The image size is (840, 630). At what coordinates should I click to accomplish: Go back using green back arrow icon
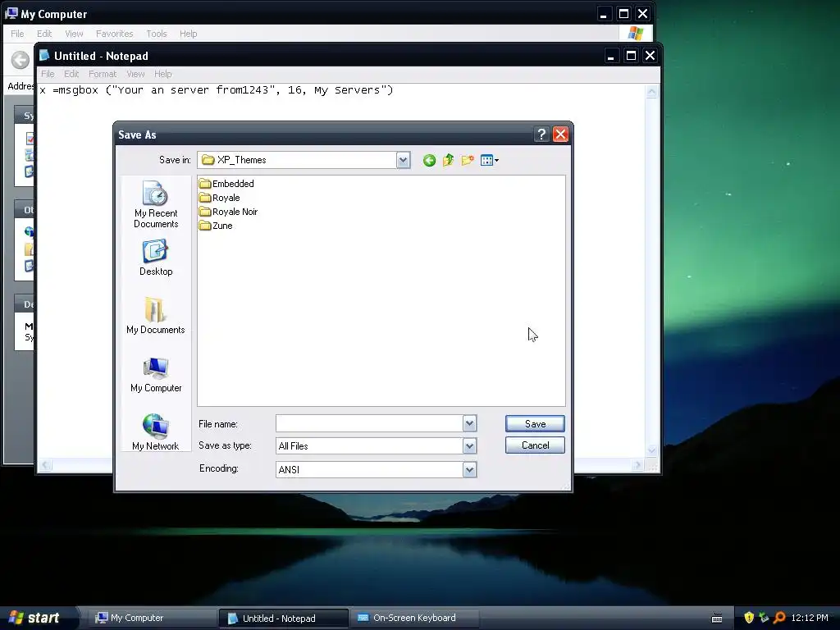[x=429, y=160]
